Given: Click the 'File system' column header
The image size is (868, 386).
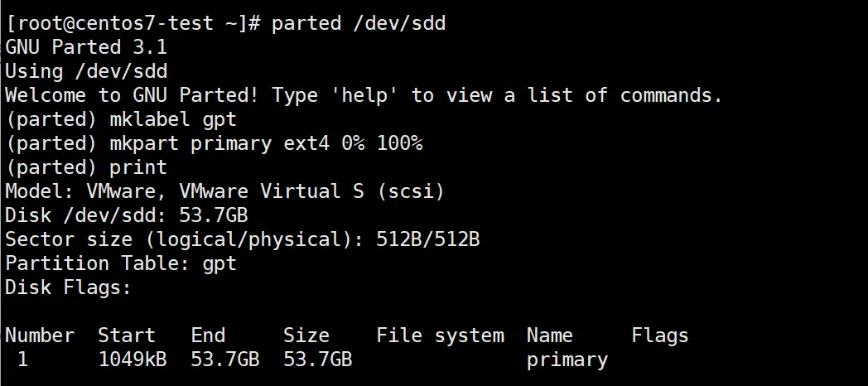Looking at the screenshot, I should coord(441,335).
